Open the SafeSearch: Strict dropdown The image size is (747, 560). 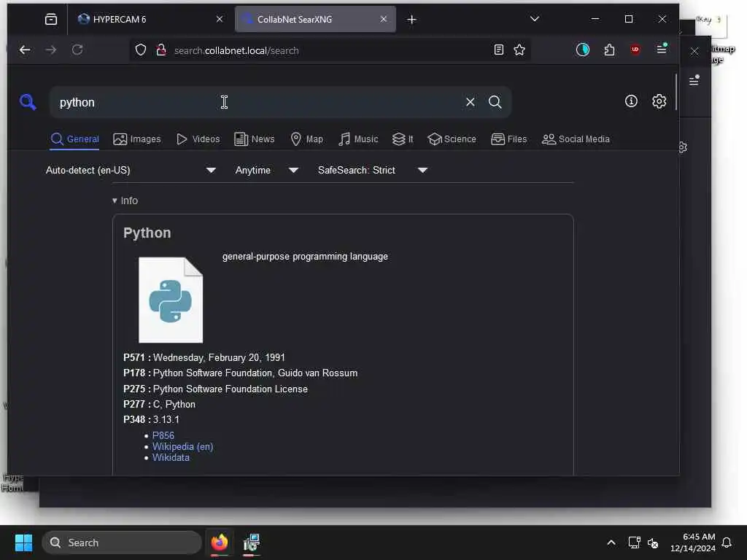pyautogui.click(x=372, y=170)
